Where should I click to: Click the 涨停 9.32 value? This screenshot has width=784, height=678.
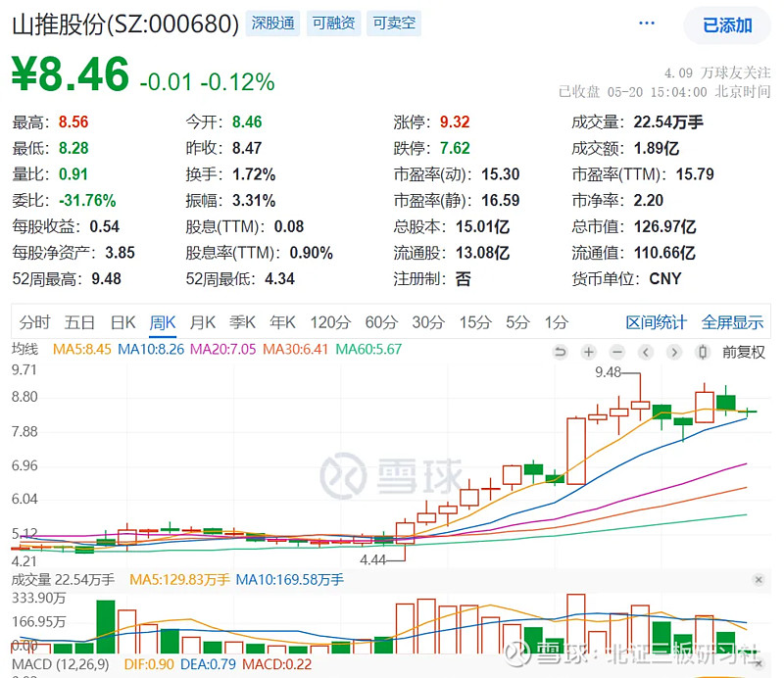pos(455,122)
